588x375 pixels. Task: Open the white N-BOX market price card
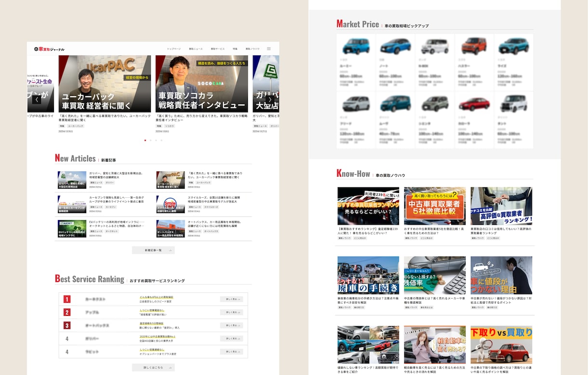coord(435,62)
